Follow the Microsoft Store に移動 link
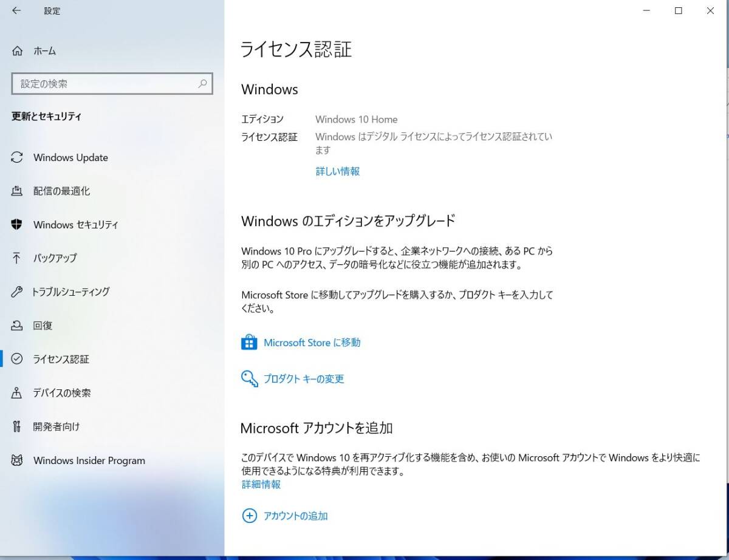The width and height of the screenshot is (729, 560). pyautogui.click(x=312, y=343)
